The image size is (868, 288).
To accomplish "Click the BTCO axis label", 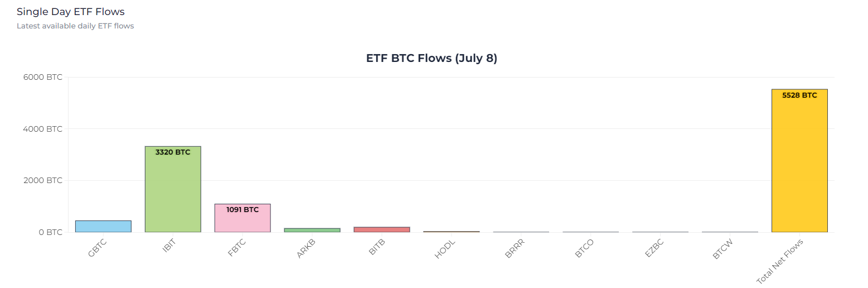I will tap(585, 248).
